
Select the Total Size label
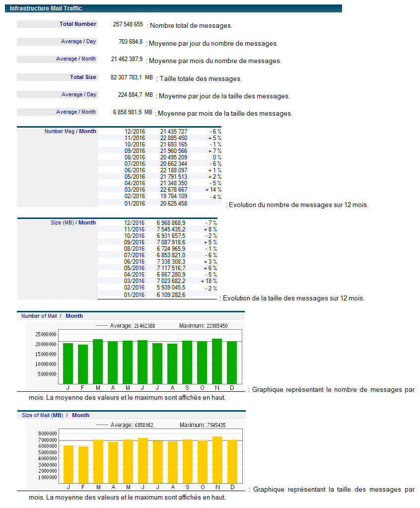click(x=83, y=77)
